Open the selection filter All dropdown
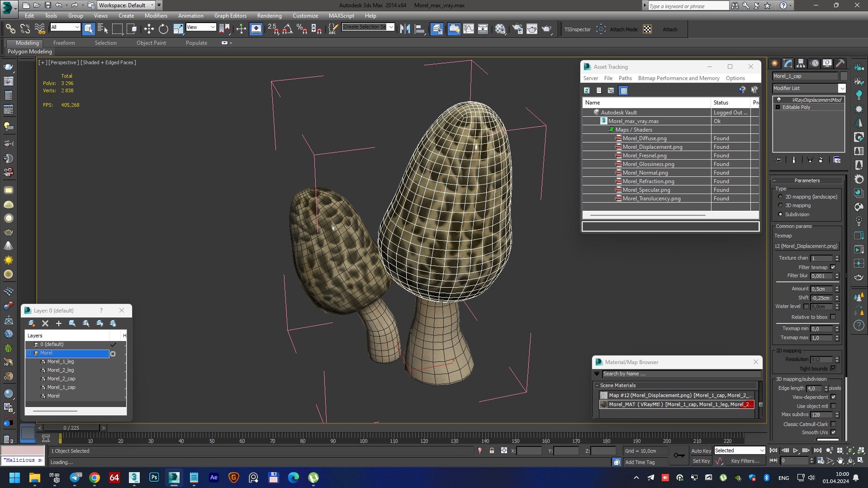Screen dimensions: 868x488 click(77, 27)
